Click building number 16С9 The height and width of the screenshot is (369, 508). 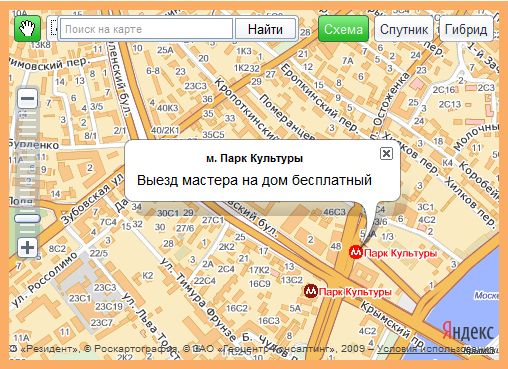[x=260, y=284]
